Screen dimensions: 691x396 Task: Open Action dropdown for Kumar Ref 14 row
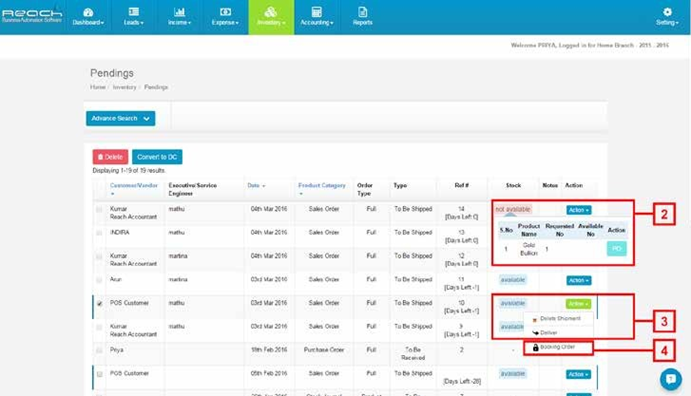click(579, 210)
